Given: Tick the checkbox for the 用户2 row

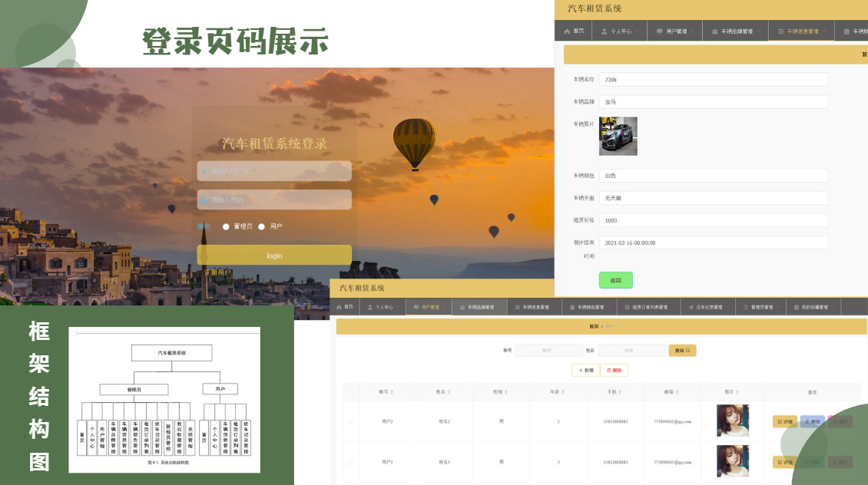Looking at the screenshot, I should click(350, 421).
